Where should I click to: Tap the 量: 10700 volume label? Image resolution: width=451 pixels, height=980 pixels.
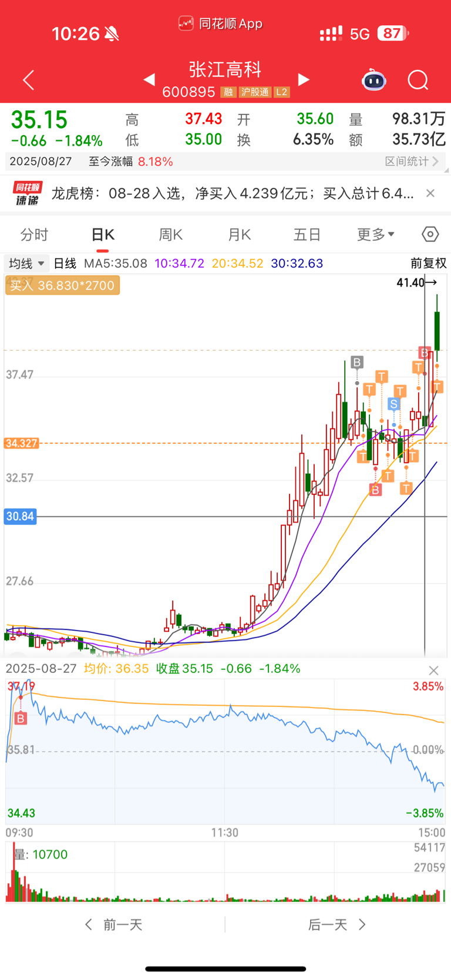point(41,855)
